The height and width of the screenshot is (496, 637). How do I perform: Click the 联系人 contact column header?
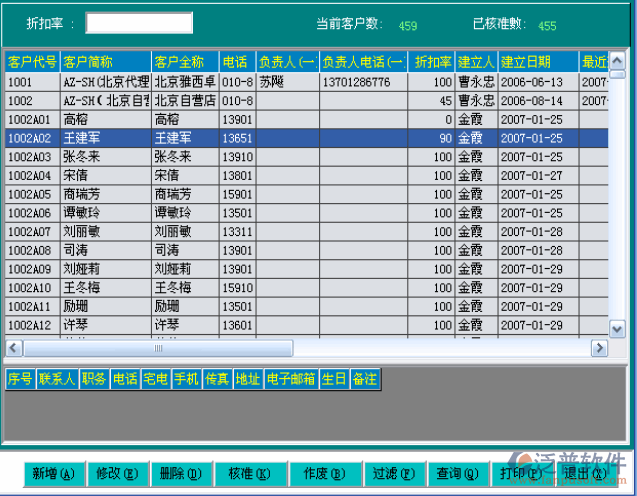(56, 379)
